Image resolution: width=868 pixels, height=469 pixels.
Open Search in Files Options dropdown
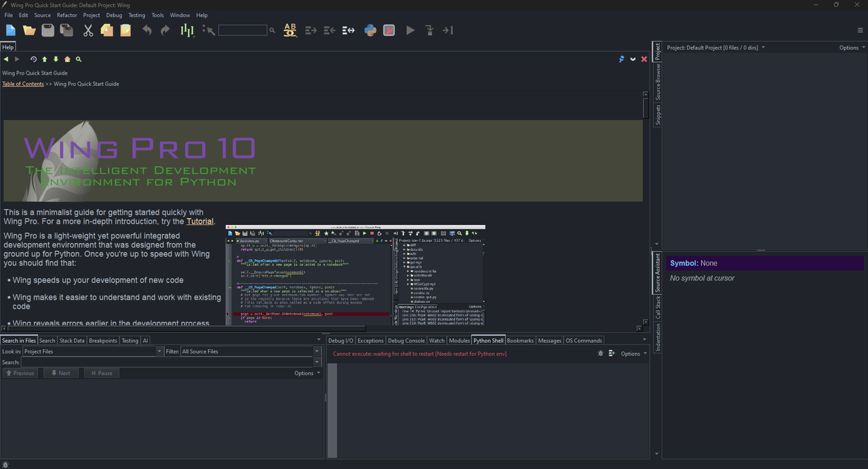tap(308, 373)
